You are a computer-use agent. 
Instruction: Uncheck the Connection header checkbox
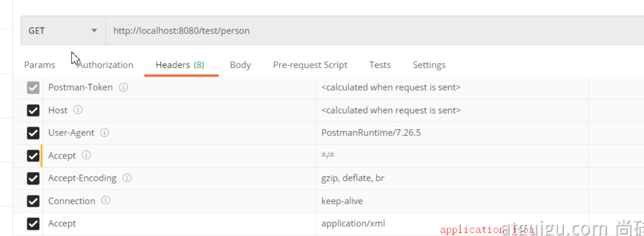click(33, 201)
